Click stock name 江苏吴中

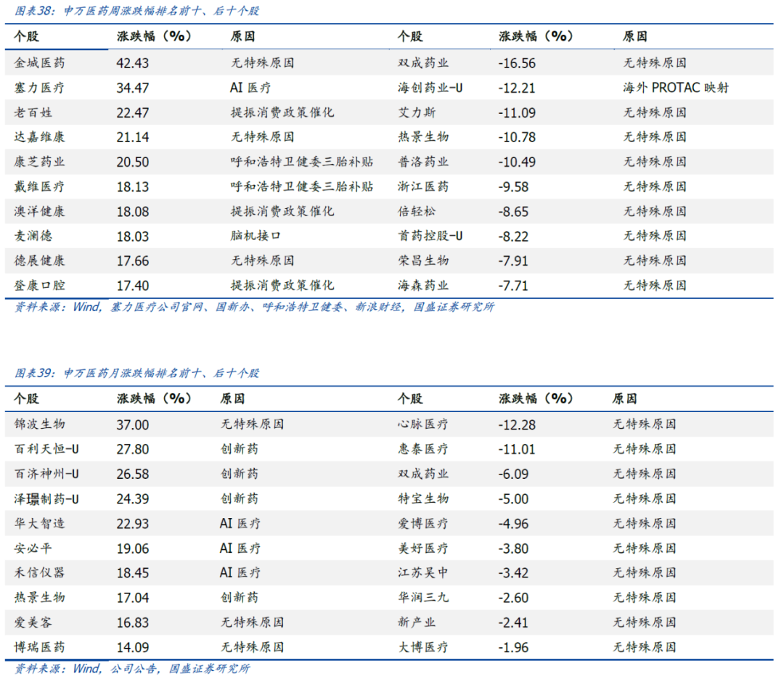pos(423,573)
